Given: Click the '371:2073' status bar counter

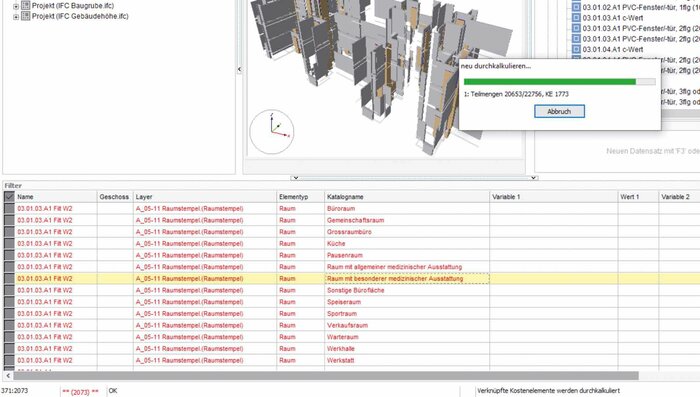Looking at the screenshot, I should pyautogui.click(x=15, y=391).
